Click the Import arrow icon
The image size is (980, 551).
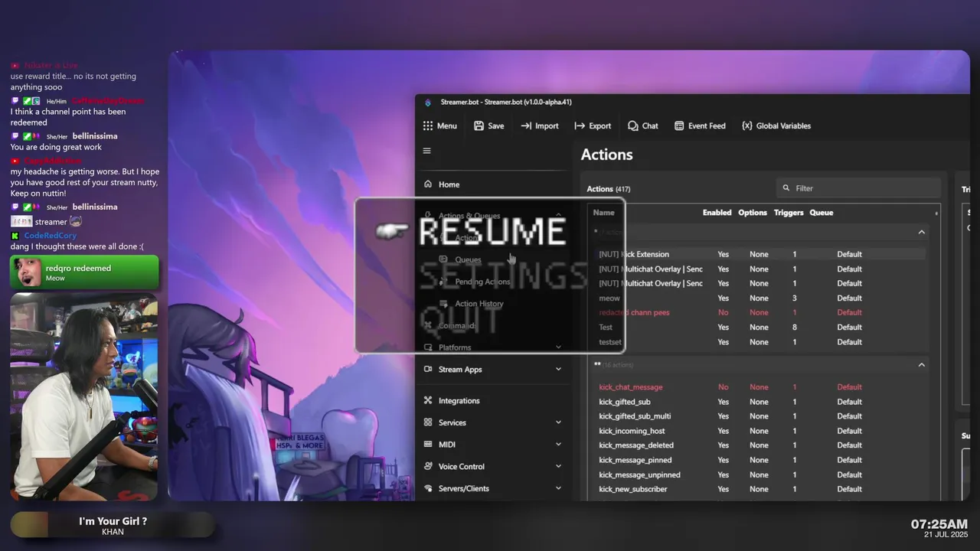[526, 126]
